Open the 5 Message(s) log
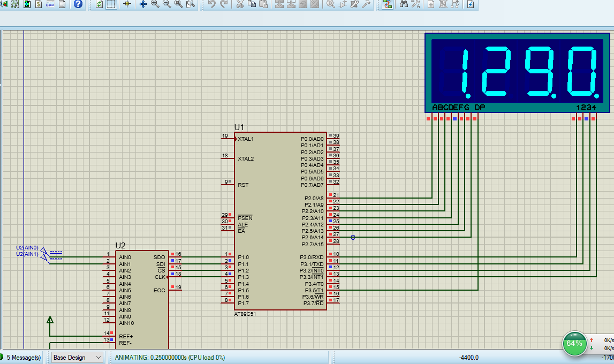The width and height of the screenshot is (614, 364). [21, 358]
